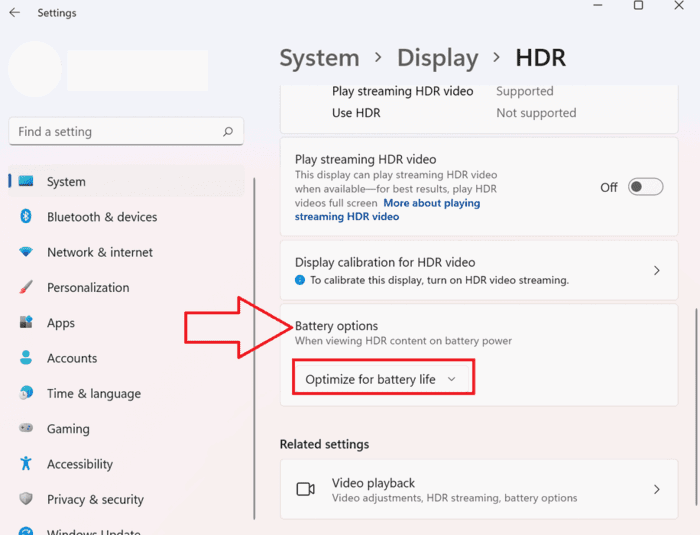Viewport: 700px width, 535px height.
Task: Select Accounts in the sidebar
Action: coord(126,358)
